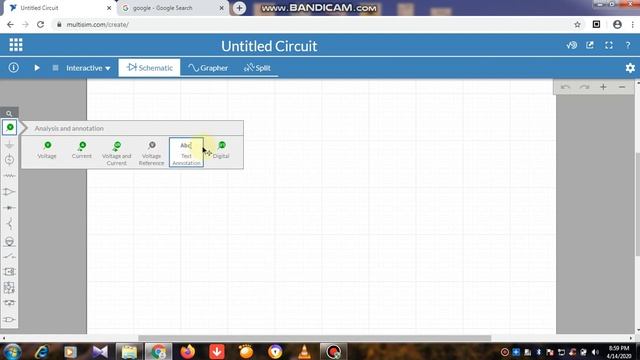Redo last schematic action
The image size is (640, 360).
pyautogui.click(x=584, y=87)
